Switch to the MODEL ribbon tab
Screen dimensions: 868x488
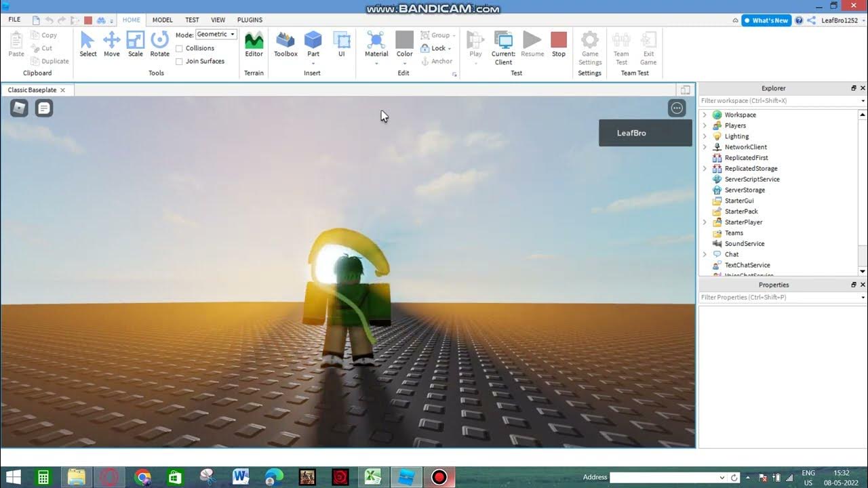(163, 20)
